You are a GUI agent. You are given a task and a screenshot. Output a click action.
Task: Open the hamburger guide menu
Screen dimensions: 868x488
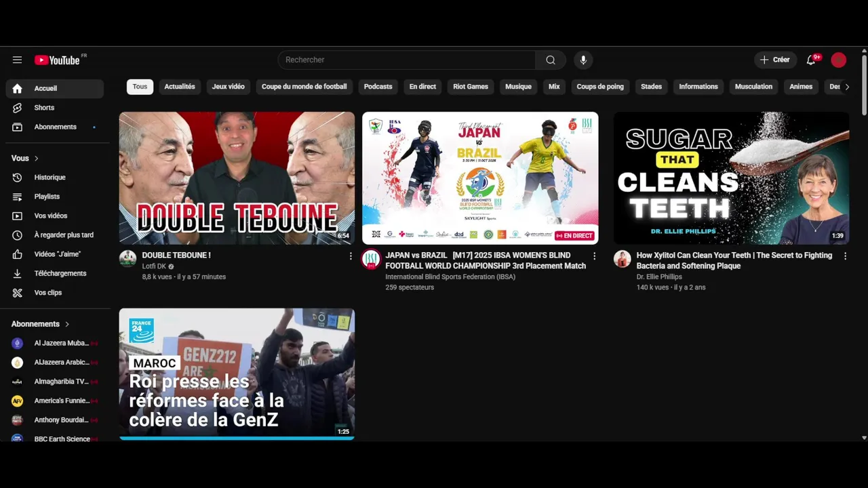17,60
